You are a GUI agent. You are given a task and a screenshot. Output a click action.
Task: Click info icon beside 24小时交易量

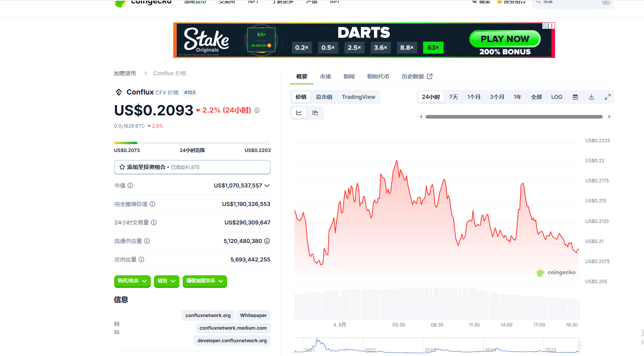154,222
